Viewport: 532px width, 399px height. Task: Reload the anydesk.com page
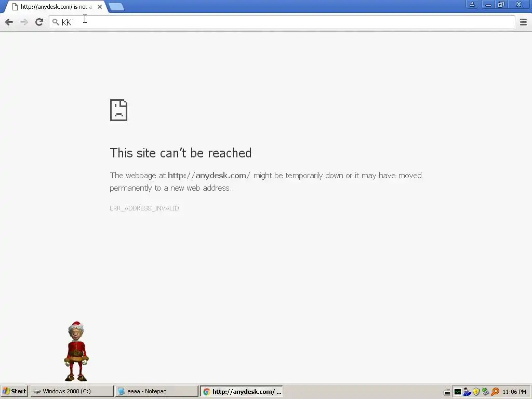click(x=39, y=22)
